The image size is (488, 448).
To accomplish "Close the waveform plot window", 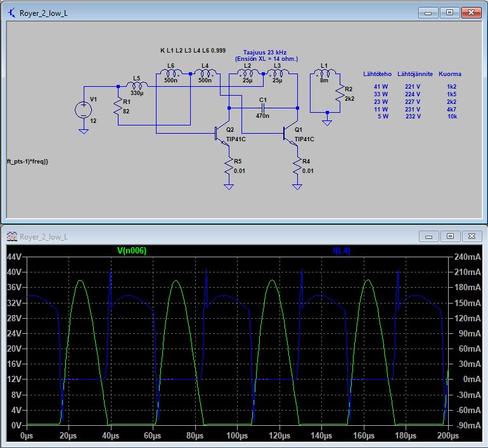I will click(x=470, y=236).
